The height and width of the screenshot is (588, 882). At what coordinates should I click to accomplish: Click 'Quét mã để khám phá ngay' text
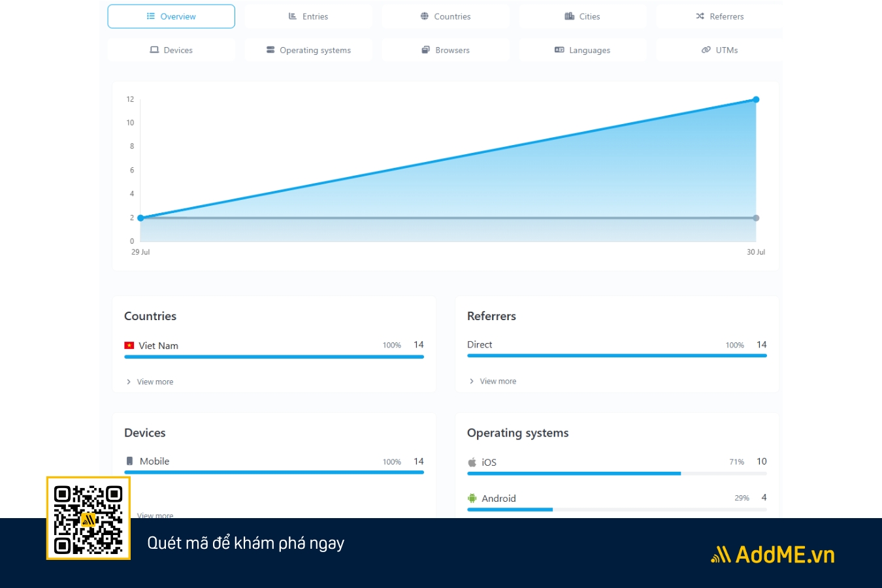[x=246, y=543]
